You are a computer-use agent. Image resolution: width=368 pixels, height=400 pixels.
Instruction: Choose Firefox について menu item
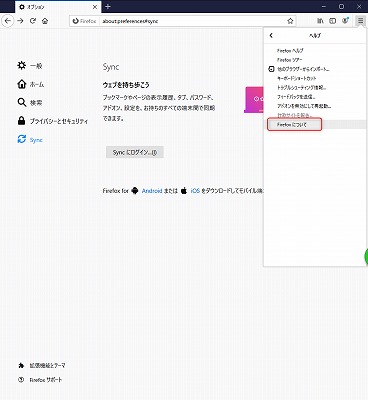[315, 125]
